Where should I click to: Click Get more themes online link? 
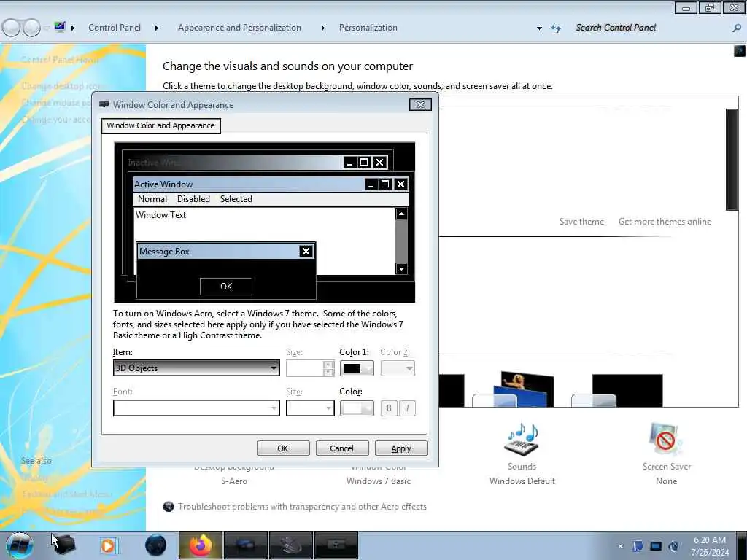pos(665,222)
